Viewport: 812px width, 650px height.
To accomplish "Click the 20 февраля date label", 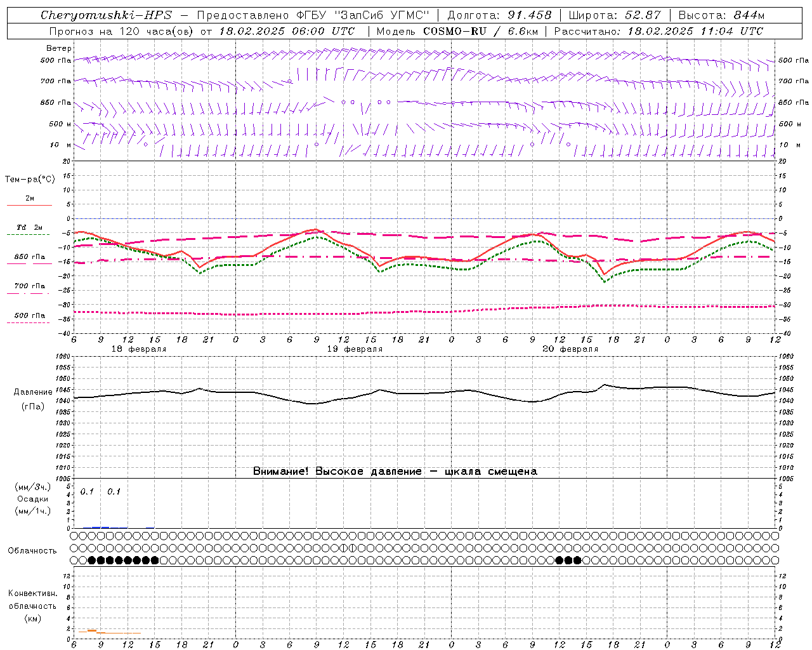I will (570, 349).
